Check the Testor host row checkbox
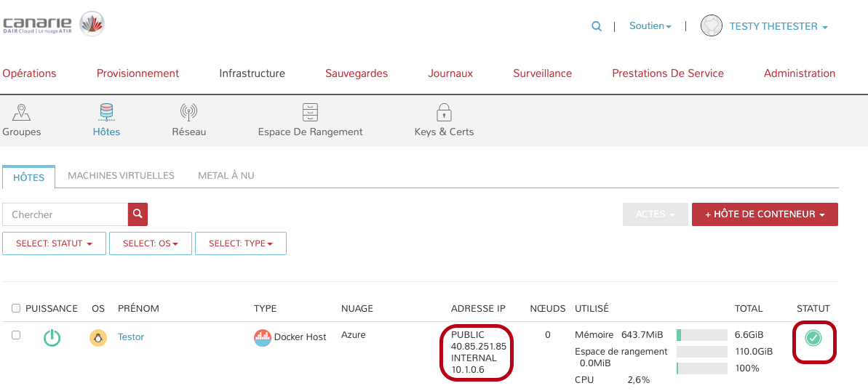This screenshot has height=391, width=868. (x=16, y=335)
